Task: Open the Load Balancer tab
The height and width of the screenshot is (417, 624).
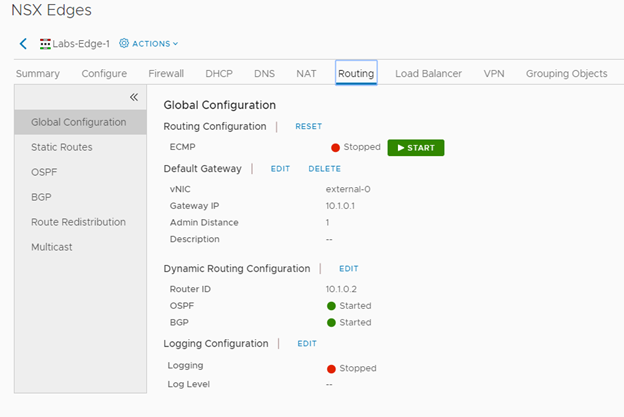Action: (428, 74)
